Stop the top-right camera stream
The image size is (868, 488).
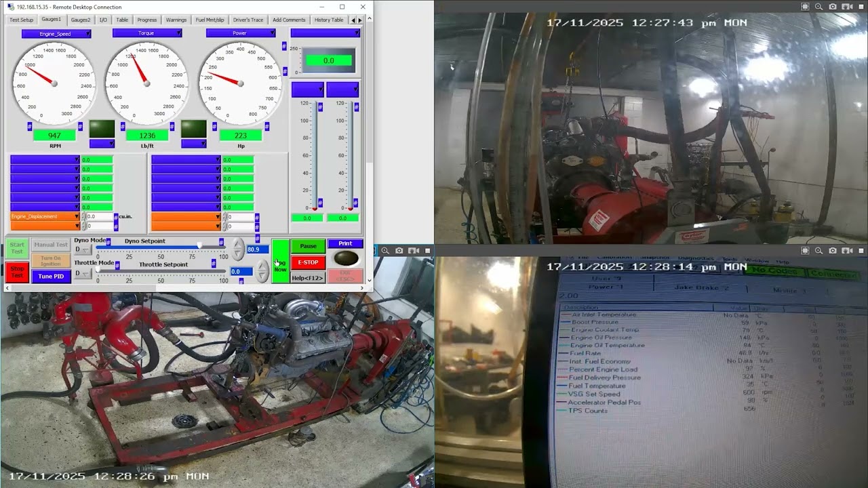point(860,6)
